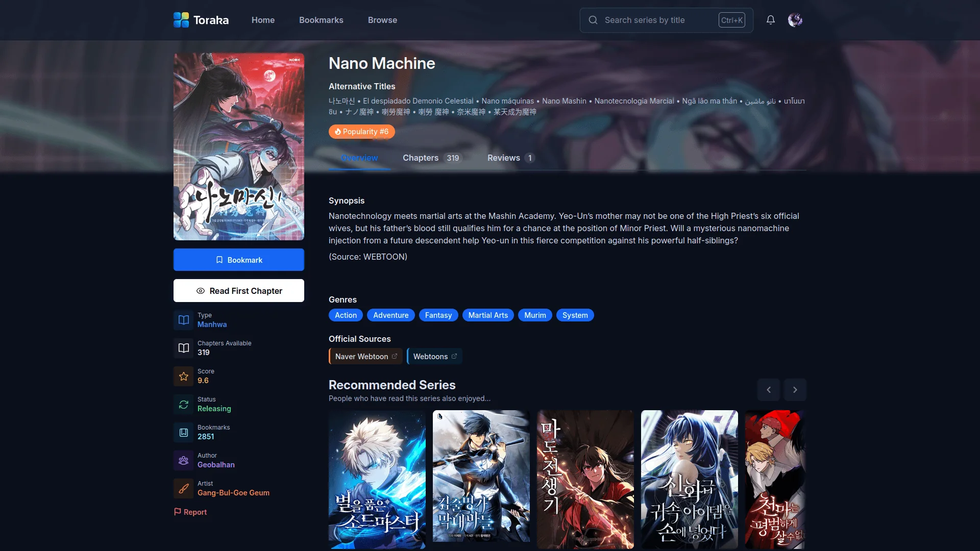Select the Fantasy genre tag
This screenshot has height=551, width=980.
(438, 315)
